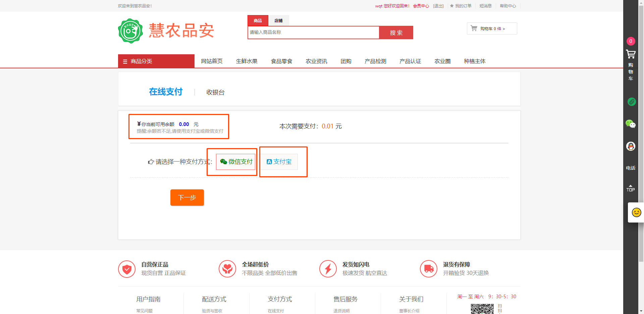Viewport: 644px width, 314px height.
Task: Open the sidebar shopping cart icon
Action: 631,54
